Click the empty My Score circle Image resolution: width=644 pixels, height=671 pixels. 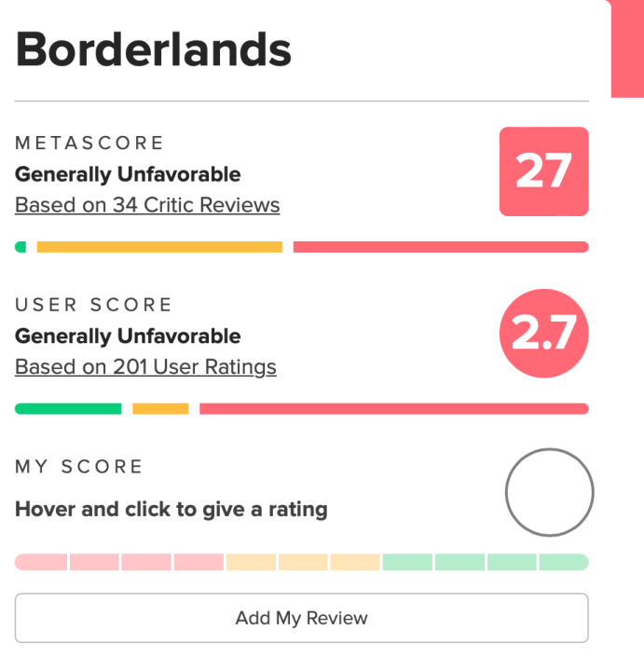(x=549, y=494)
